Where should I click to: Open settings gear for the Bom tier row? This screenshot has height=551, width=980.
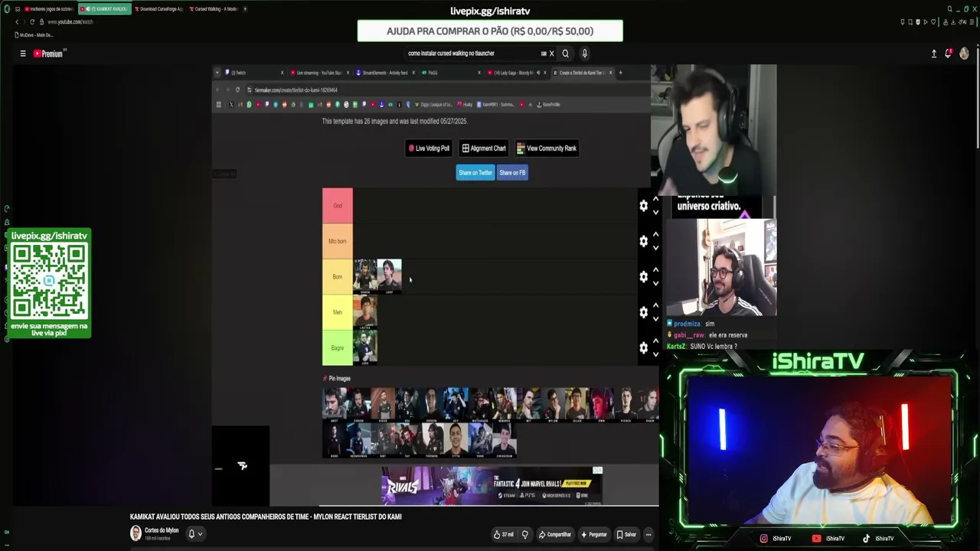tap(643, 277)
